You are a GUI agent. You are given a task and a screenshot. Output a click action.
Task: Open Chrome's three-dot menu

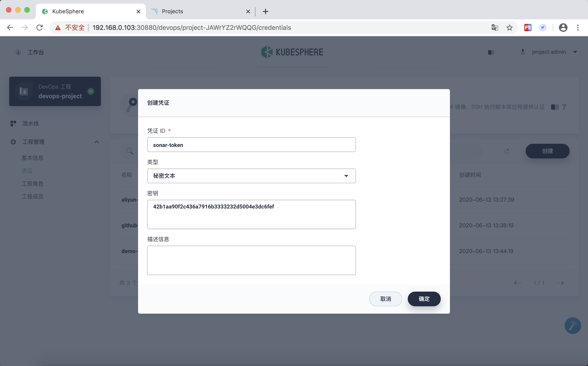pyautogui.click(x=578, y=28)
